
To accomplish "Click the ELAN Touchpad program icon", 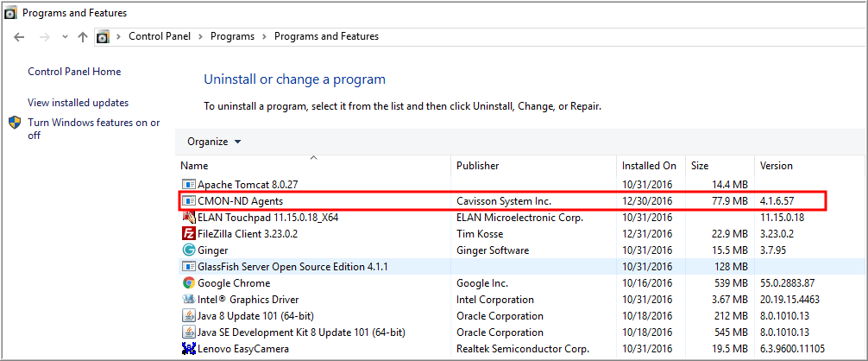I will click(189, 217).
